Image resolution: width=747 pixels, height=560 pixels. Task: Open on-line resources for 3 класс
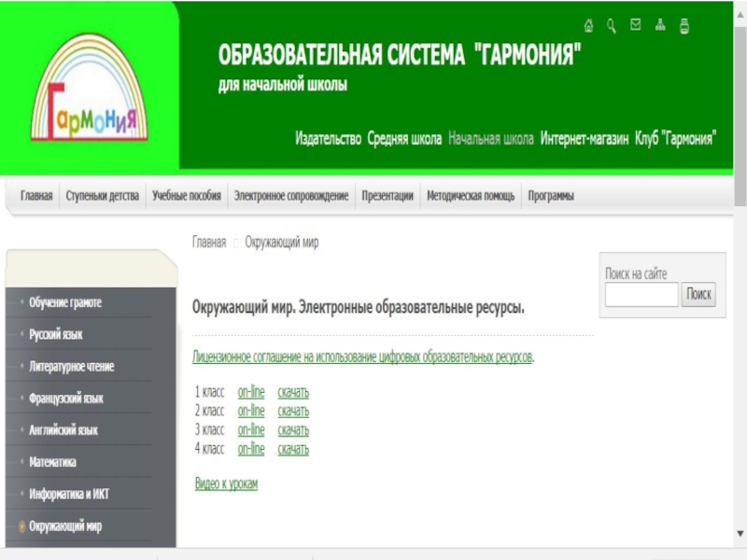[251, 429]
